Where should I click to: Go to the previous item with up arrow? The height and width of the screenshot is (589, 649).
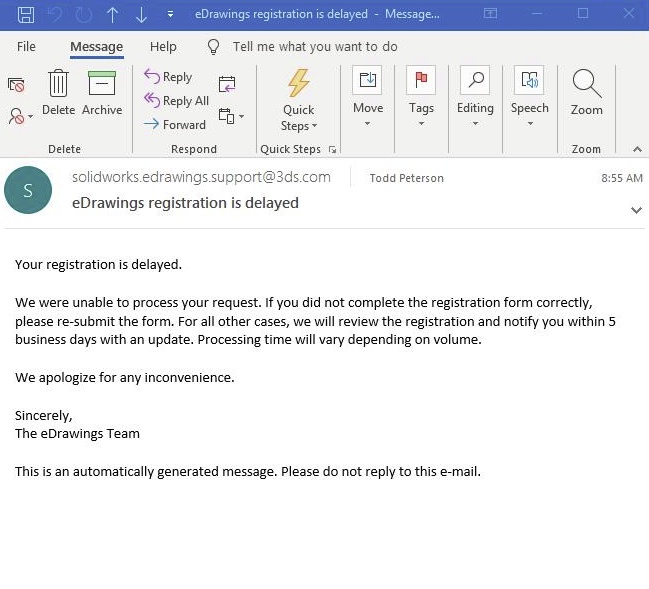pyautogui.click(x=112, y=14)
